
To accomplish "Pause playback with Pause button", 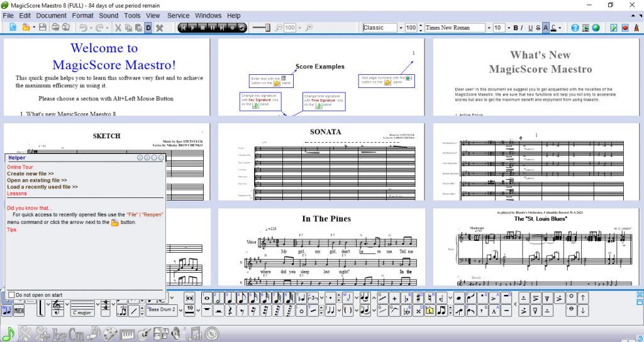I will (x=213, y=28).
